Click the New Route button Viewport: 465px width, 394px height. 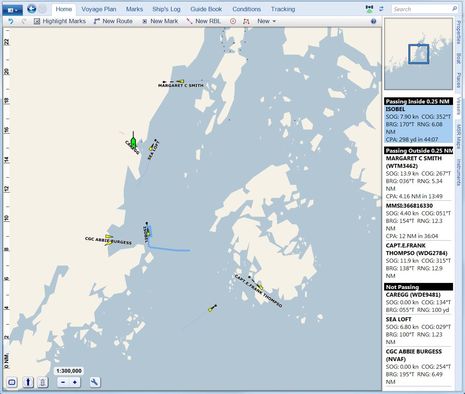113,21
